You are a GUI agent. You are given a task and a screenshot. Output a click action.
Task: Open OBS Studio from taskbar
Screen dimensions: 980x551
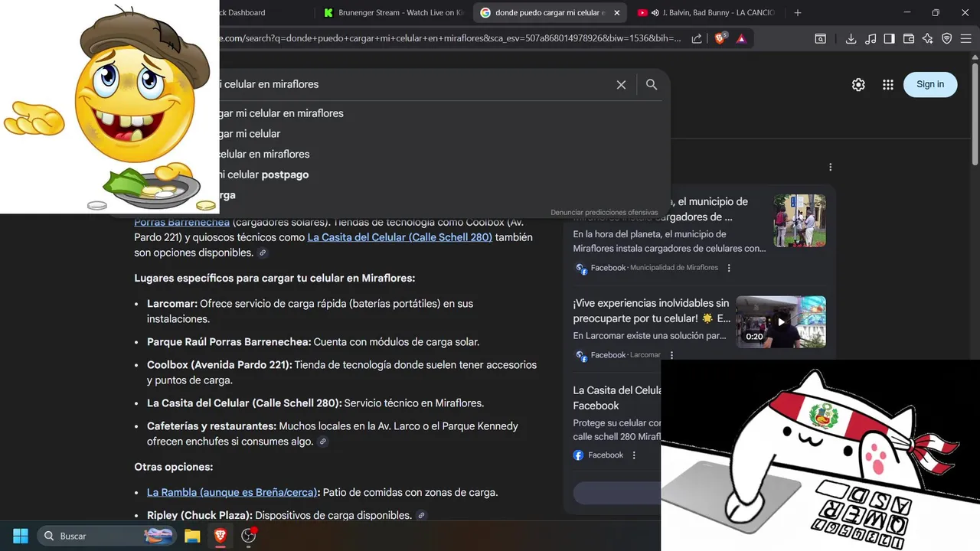pyautogui.click(x=249, y=536)
